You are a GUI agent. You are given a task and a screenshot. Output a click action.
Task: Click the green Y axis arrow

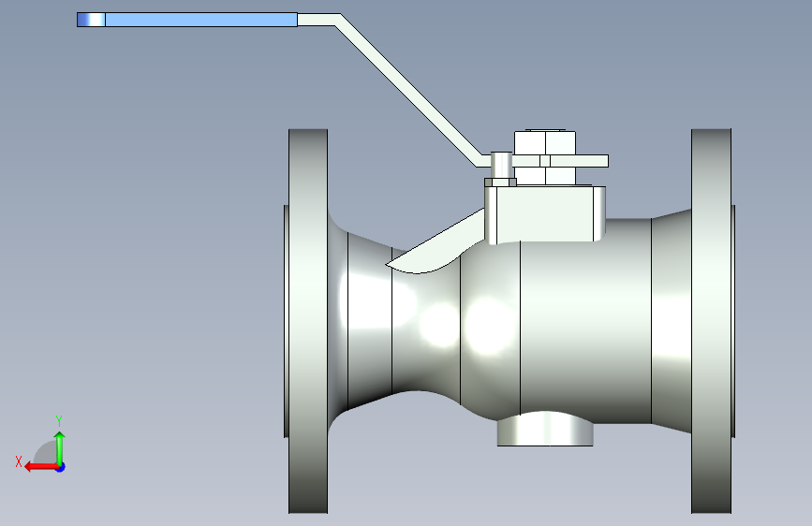coord(60,447)
